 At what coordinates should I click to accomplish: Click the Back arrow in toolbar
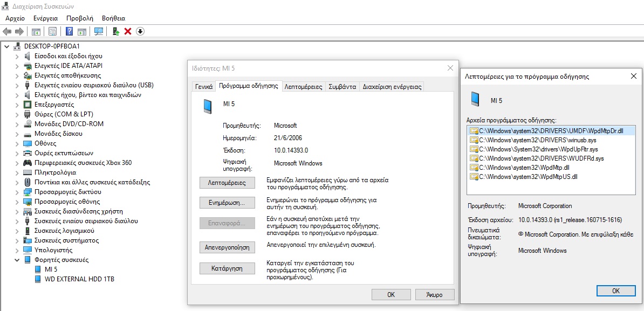coord(7,31)
